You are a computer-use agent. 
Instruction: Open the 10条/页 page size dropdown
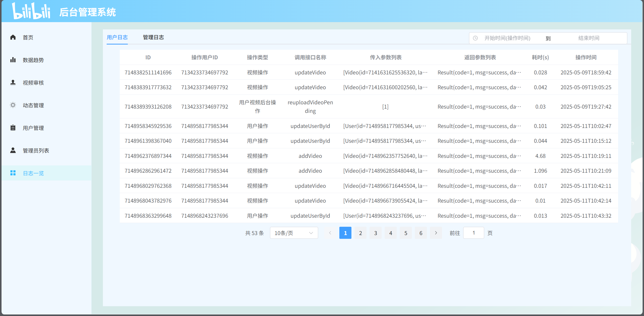click(x=294, y=233)
